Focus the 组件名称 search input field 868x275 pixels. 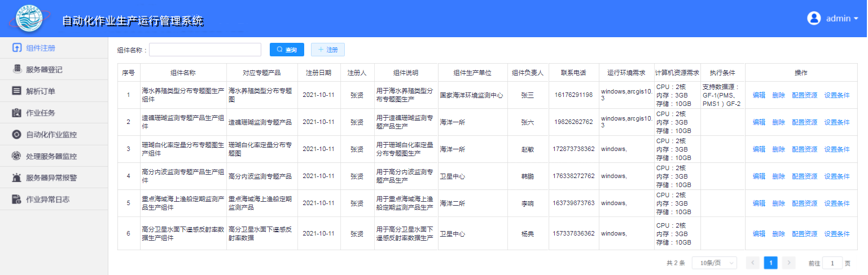tap(205, 50)
